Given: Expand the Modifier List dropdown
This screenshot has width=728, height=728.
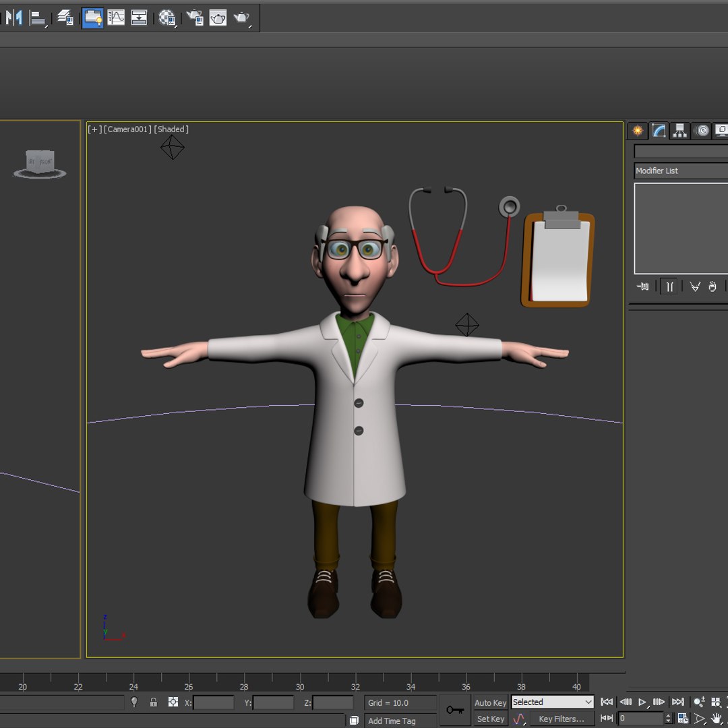Looking at the screenshot, I should pyautogui.click(x=681, y=171).
